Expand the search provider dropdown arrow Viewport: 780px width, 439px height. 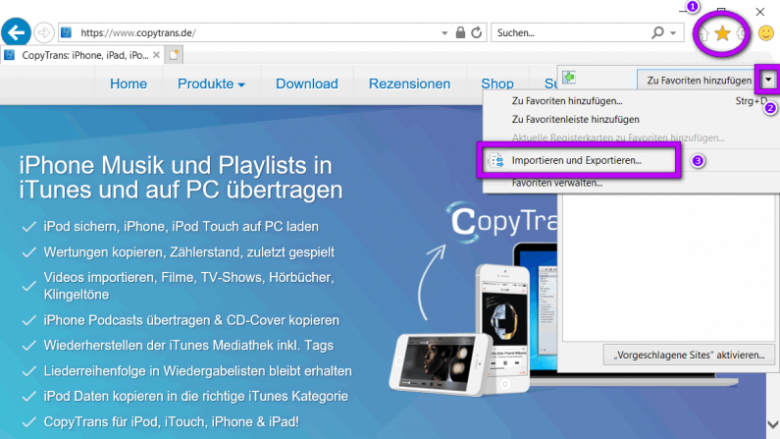(x=673, y=33)
